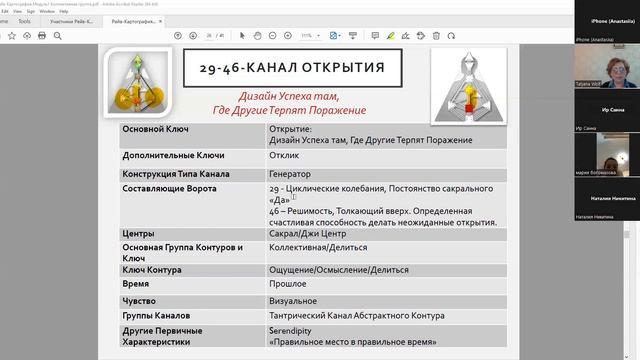Open the Sign menu
The width and height of the screenshot is (640, 360).
[31, 11]
